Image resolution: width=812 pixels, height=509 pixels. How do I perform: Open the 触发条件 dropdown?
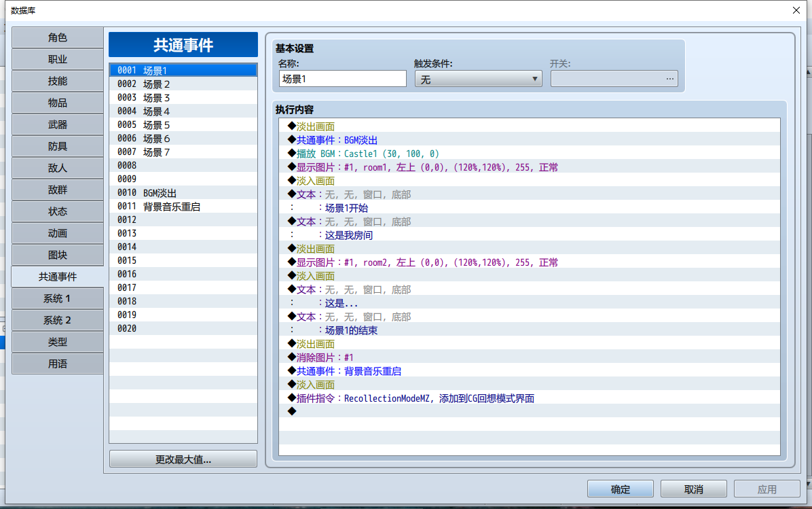[479, 79]
